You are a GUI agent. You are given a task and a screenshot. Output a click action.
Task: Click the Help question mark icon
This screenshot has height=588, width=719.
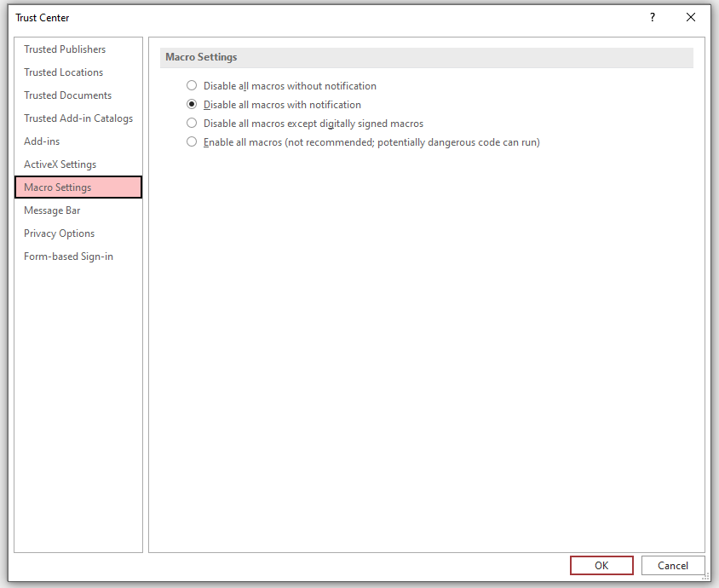[653, 17]
